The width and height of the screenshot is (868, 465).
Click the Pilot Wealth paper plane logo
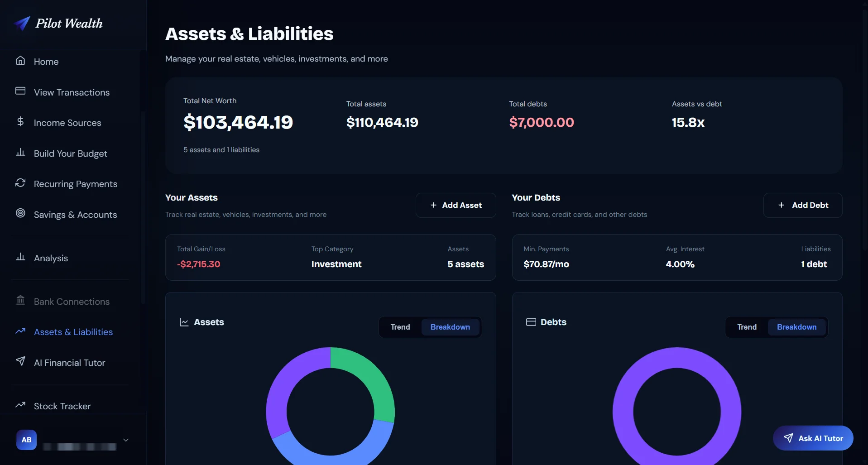pyautogui.click(x=22, y=23)
